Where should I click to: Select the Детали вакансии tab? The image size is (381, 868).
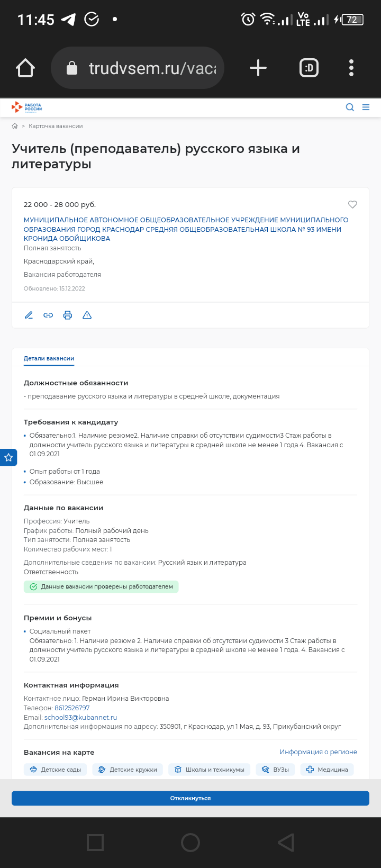49,358
